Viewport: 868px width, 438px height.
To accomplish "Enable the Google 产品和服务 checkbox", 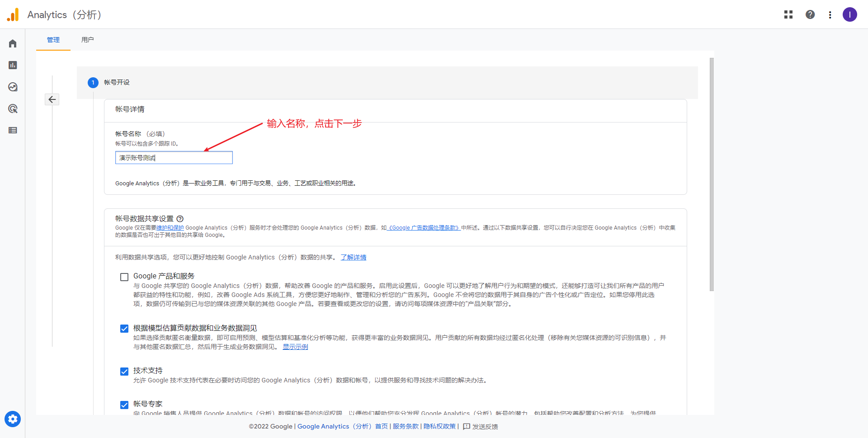I will 124,277.
